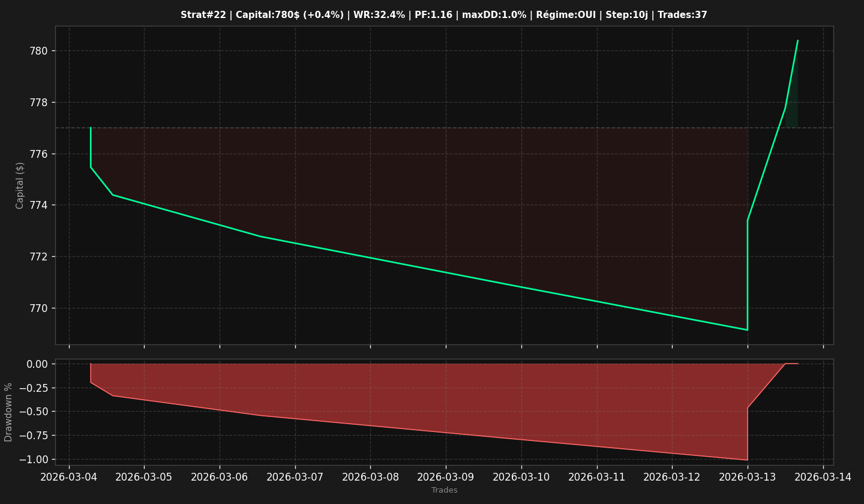Click the "Trades" x-axis label
Viewport: 864px width, 504px height.
pos(444,490)
